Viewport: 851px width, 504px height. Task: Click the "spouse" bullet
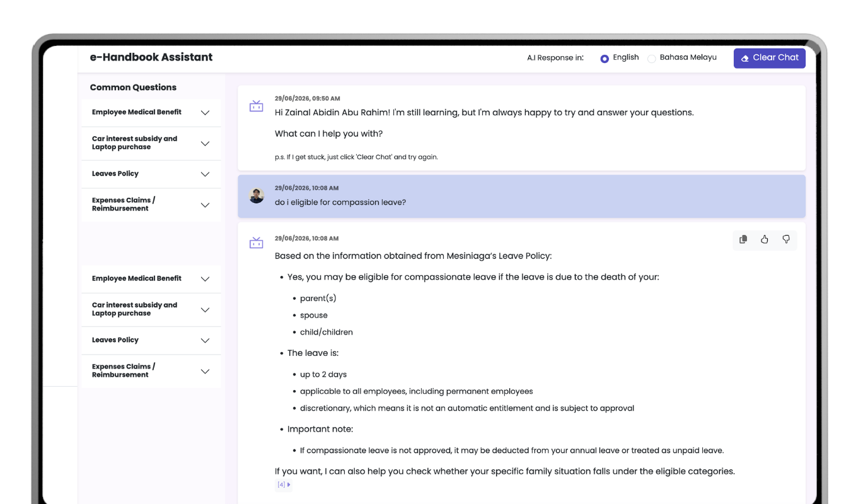(314, 316)
